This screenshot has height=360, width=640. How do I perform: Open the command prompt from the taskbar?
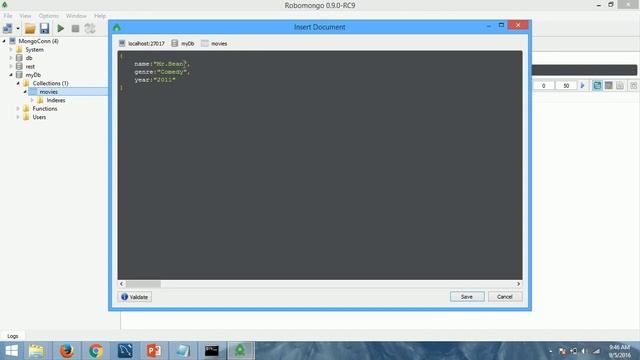pyautogui.click(x=211, y=351)
